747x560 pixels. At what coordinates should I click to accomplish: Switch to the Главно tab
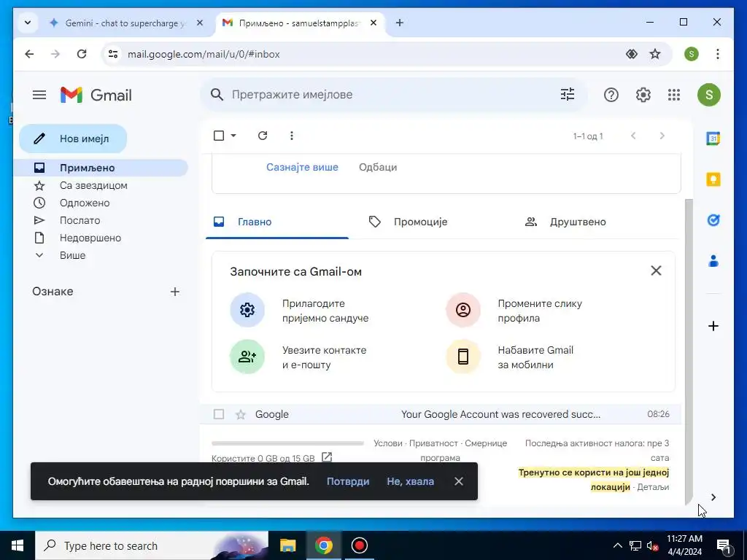(277, 222)
